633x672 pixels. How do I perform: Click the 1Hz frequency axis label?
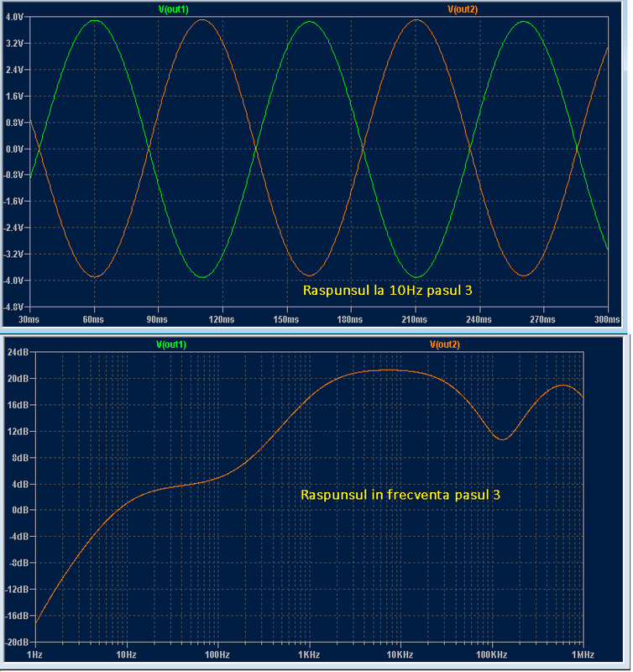point(34,655)
